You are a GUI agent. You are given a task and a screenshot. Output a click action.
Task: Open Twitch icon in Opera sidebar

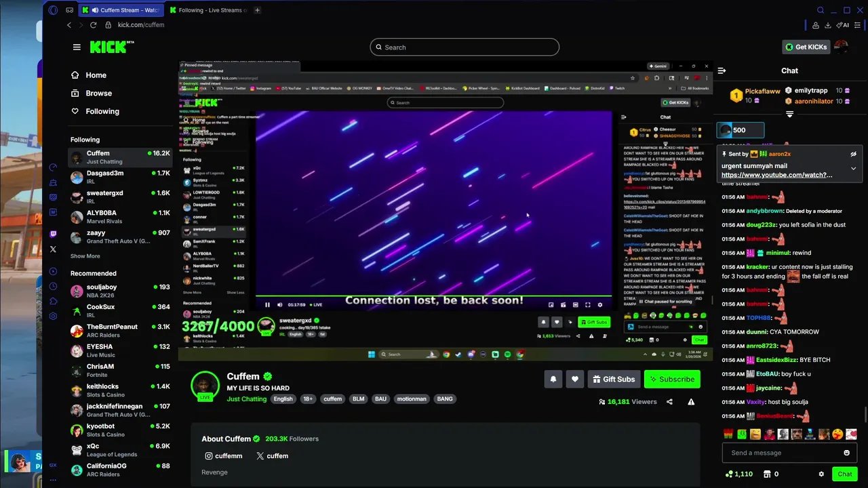pos(54,234)
